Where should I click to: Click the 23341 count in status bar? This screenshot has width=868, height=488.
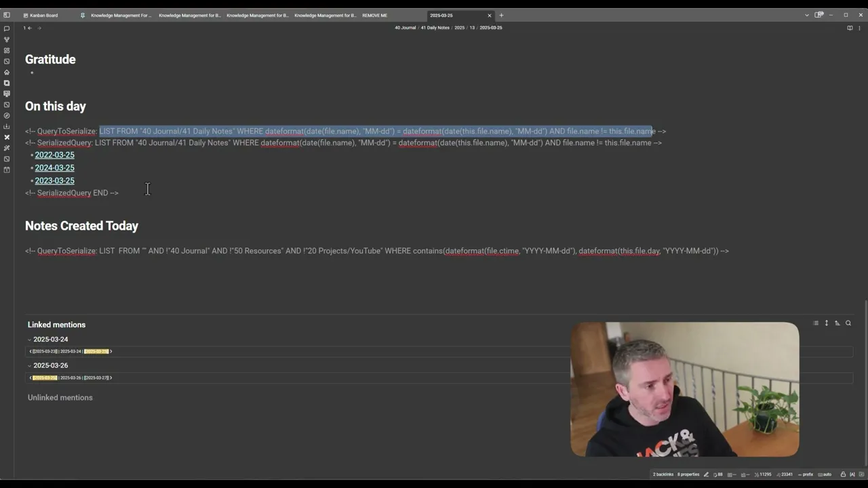(785, 474)
